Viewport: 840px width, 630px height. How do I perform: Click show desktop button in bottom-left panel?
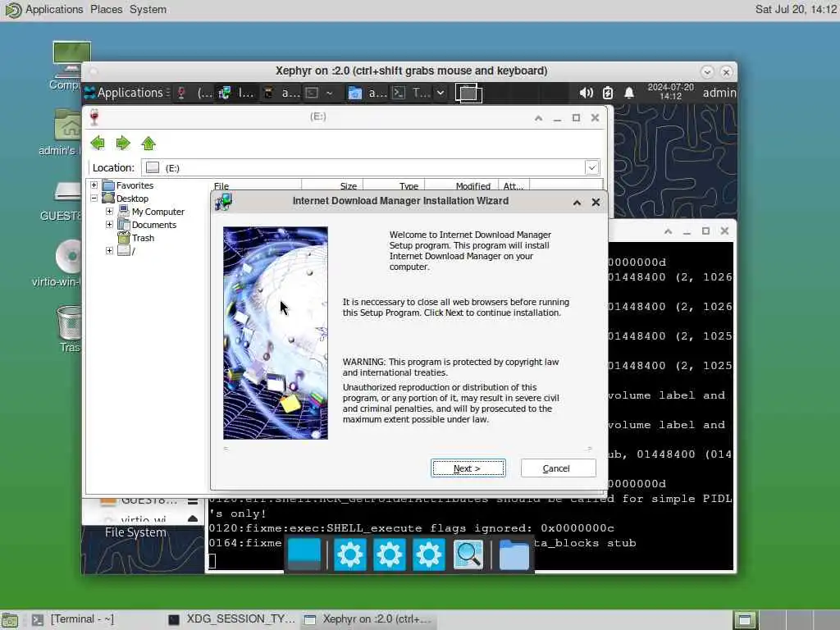pyautogui.click(x=10, y=620)
